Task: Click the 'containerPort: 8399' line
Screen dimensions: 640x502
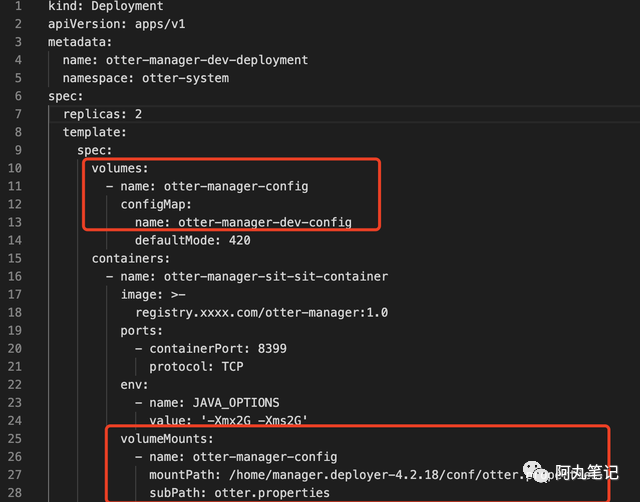Action: point(211,349)
